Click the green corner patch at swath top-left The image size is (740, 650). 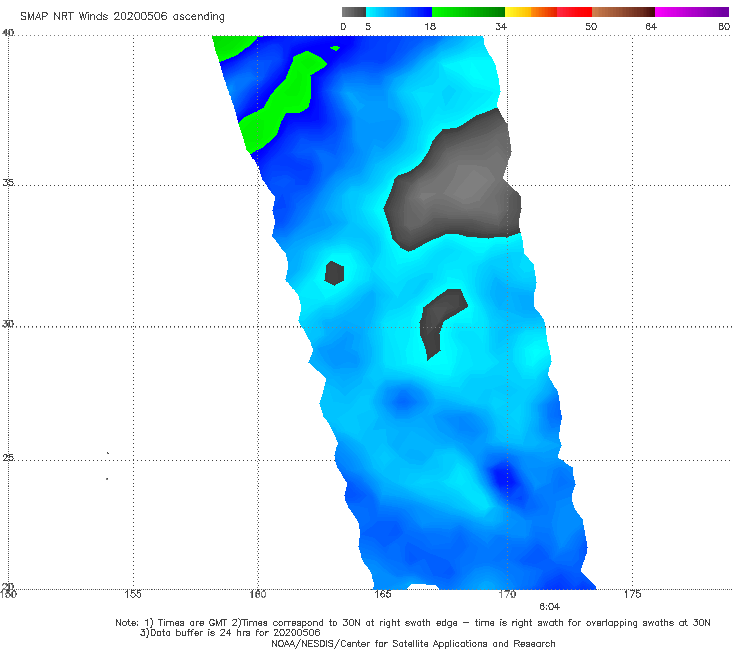pyautogui.click(x=232, y=46)
